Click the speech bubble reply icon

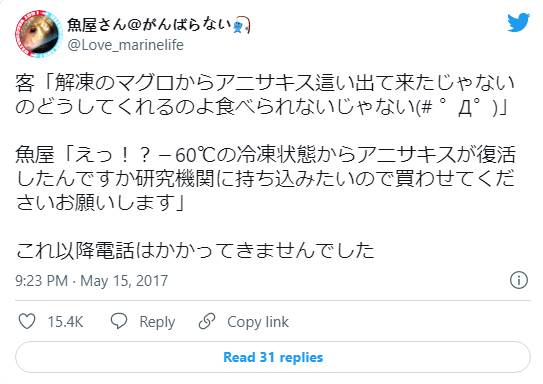pos(119,321)
